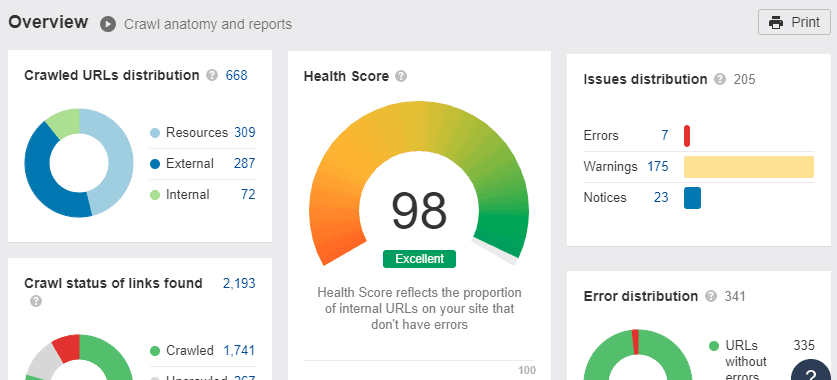Select the yellow Warnings bar

pyautogui.click(x=749, y=167)
